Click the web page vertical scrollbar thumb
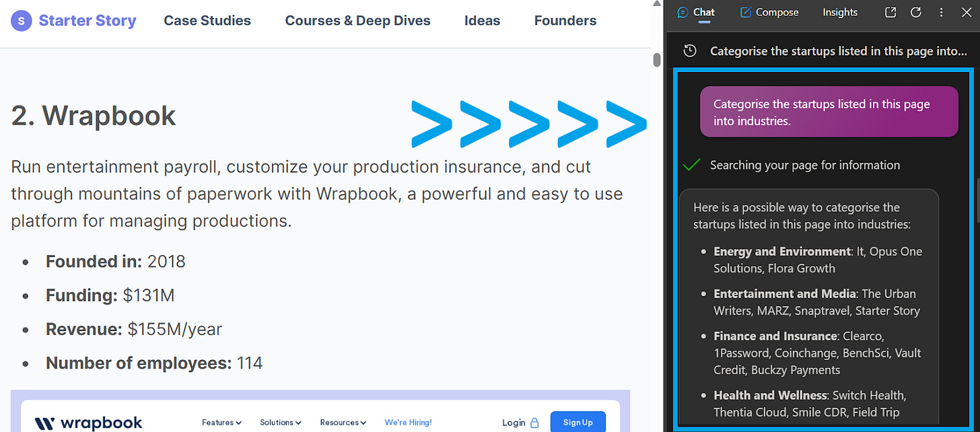This screenshot has height=432, width=980. pos(657,61)
